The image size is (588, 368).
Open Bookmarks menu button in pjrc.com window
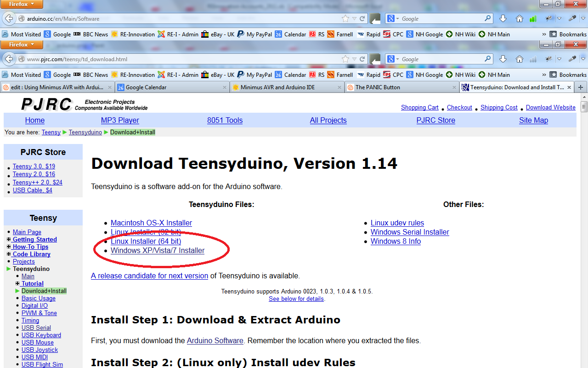568,75
